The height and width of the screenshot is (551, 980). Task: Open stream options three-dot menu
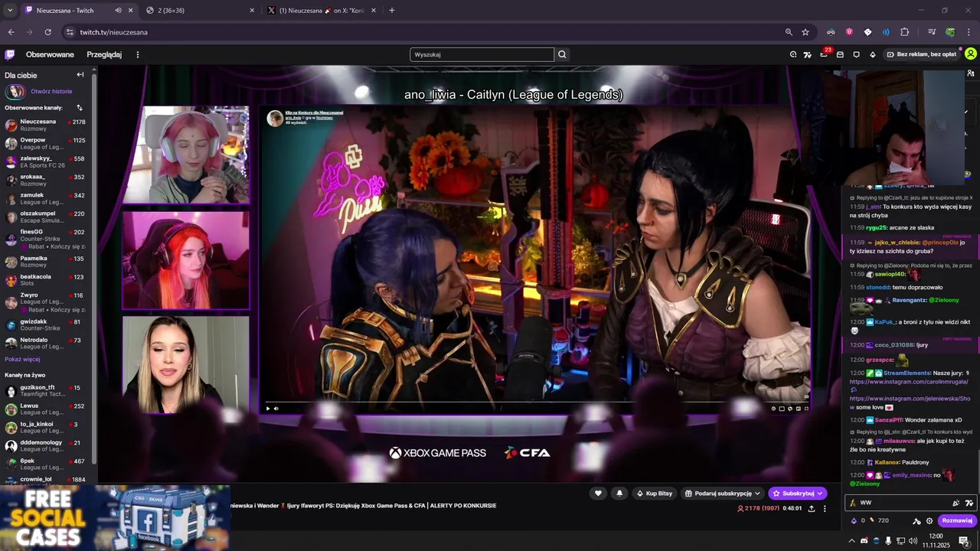(x=825, y=508)
